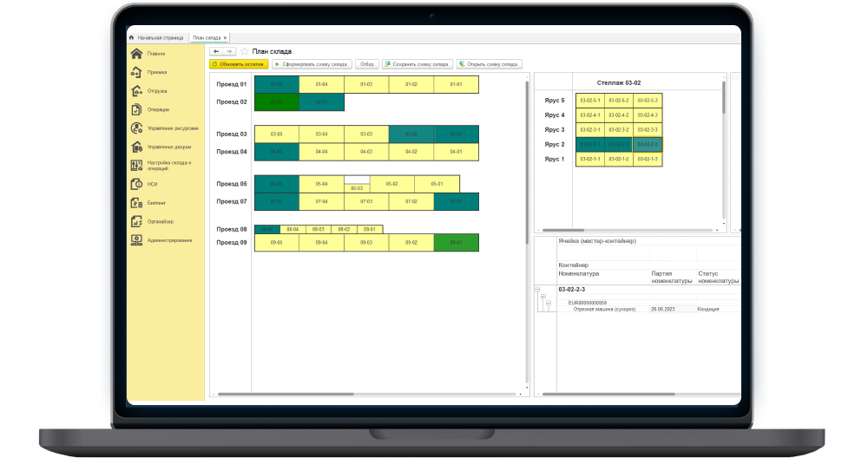Click the Проезд 05 row label
This screenshot has height=458, width=868.
coord(232,184)
